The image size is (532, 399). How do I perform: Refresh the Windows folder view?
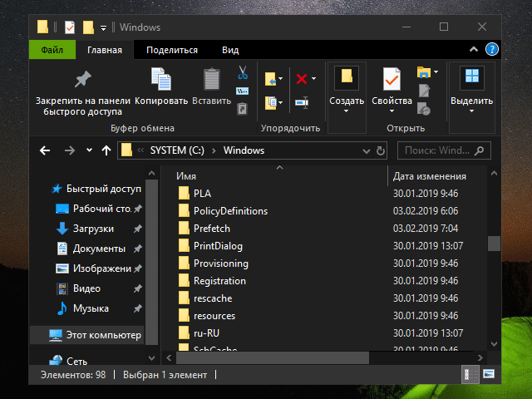pyautogui.click(x=381, y=150)
